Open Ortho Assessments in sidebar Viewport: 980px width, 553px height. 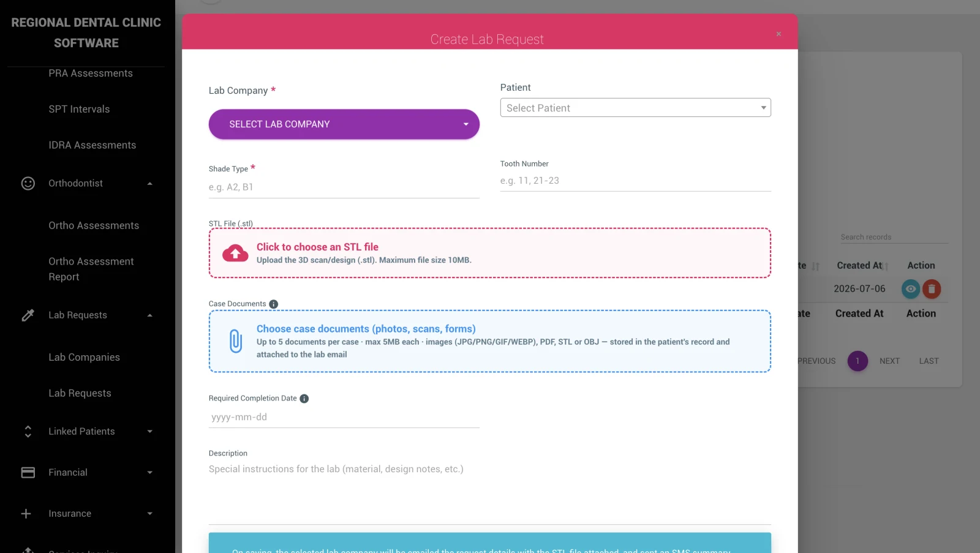coord(94,225)
